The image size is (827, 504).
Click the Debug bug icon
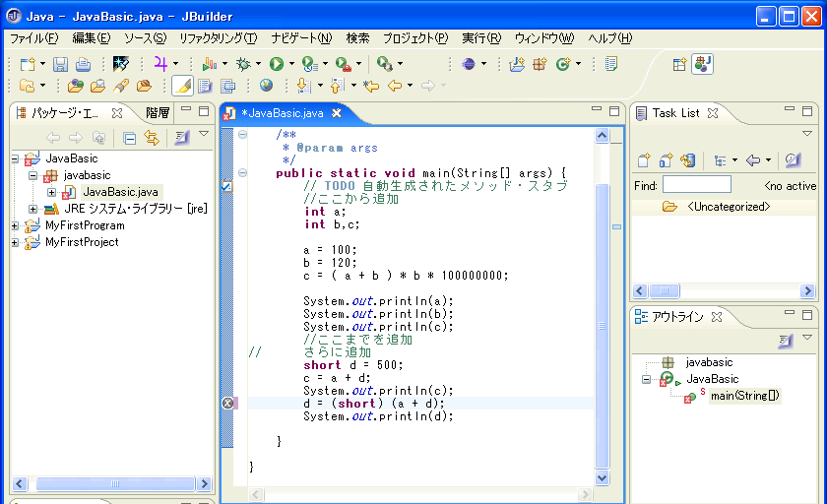pos(243,64)
